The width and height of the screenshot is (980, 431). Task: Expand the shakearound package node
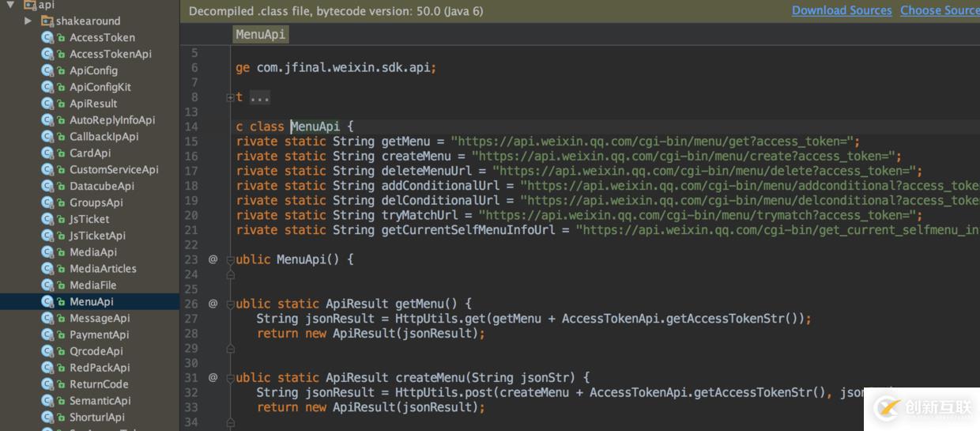pyautogui.click(x=28, y=21)
